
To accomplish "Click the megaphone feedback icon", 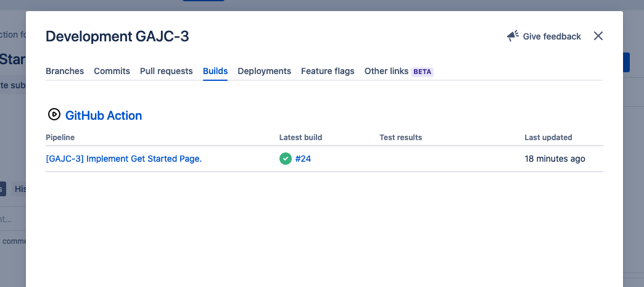I will [x=513, y=36].
